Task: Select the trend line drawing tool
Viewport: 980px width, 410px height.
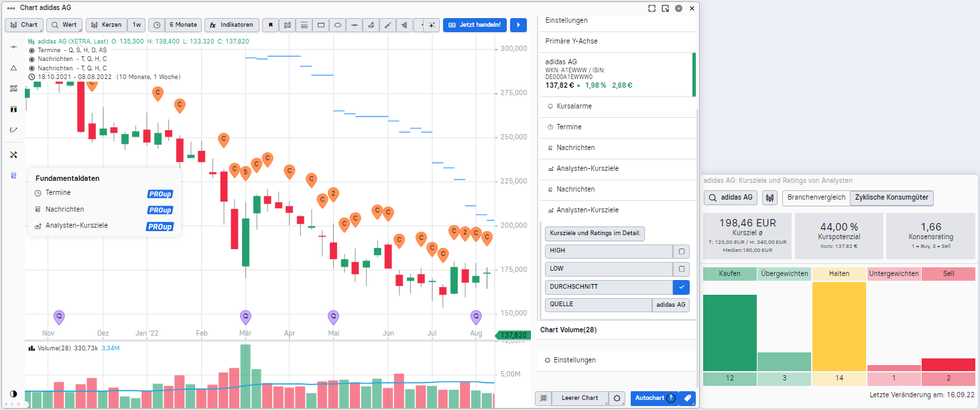Action: pyautogui.click(x=388, y=25)
